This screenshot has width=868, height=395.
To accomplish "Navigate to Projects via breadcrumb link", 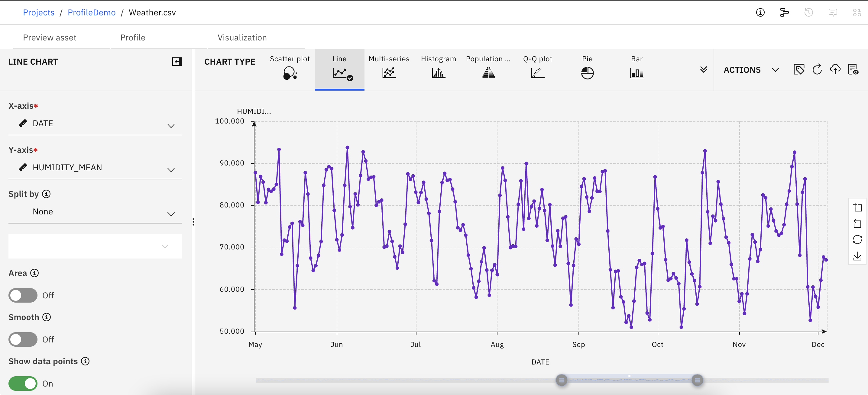I will (38, 12).
